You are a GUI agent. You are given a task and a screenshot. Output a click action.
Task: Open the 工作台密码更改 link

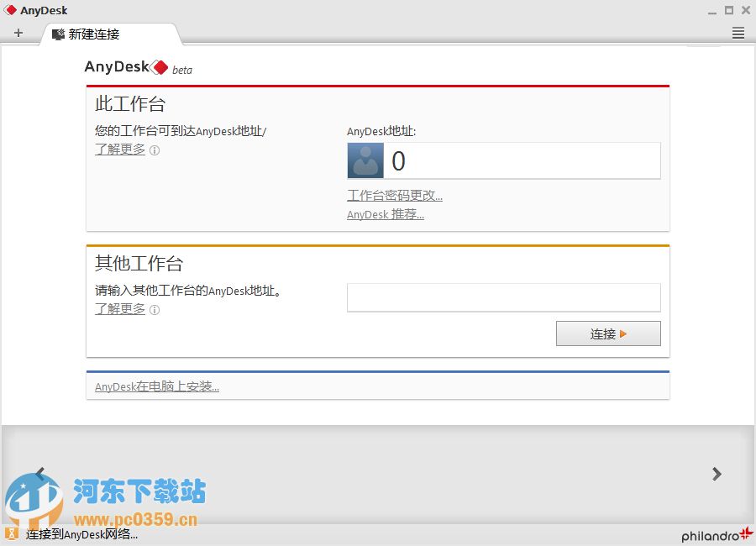395,195
